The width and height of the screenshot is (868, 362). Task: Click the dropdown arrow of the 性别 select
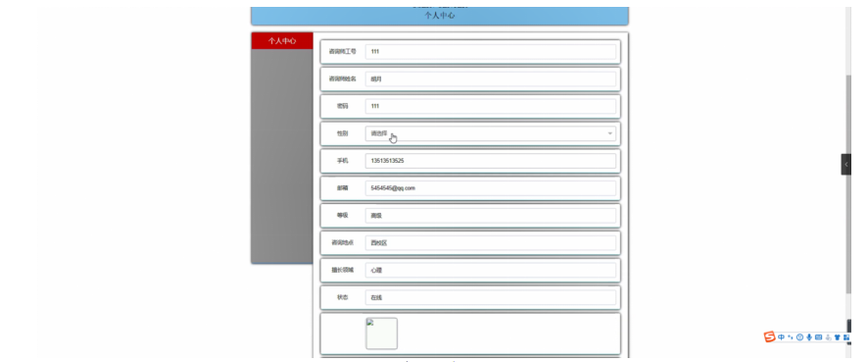[610, 133]
